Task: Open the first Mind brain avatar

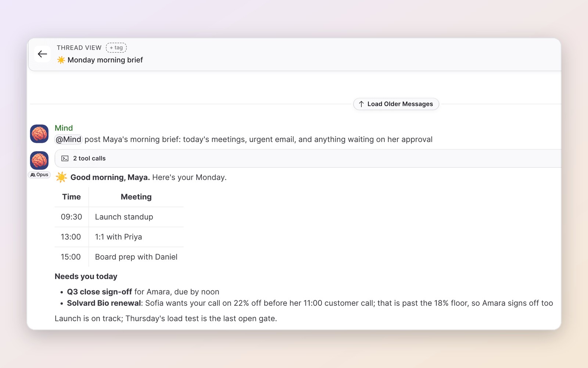Action: [x=39, y=134]
